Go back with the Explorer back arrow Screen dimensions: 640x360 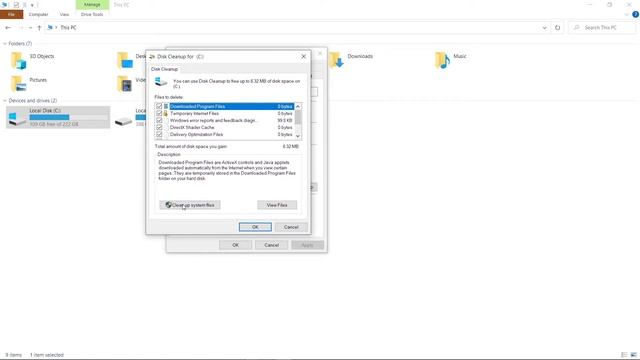tap(8, 27)
